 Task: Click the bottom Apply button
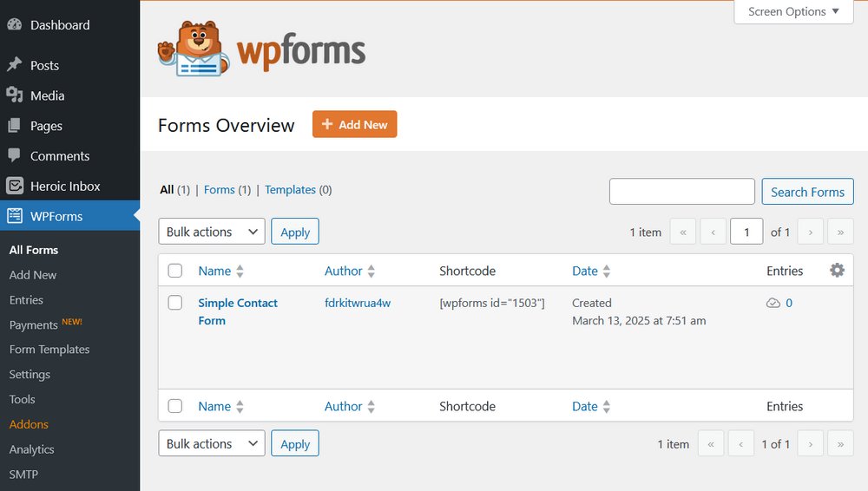click(295, 443)
